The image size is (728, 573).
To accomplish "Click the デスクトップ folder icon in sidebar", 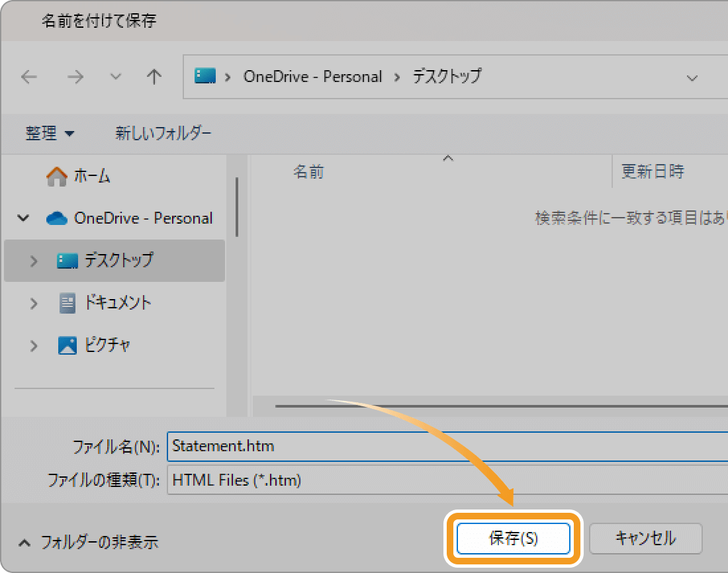I will click(x=68, y=261).
